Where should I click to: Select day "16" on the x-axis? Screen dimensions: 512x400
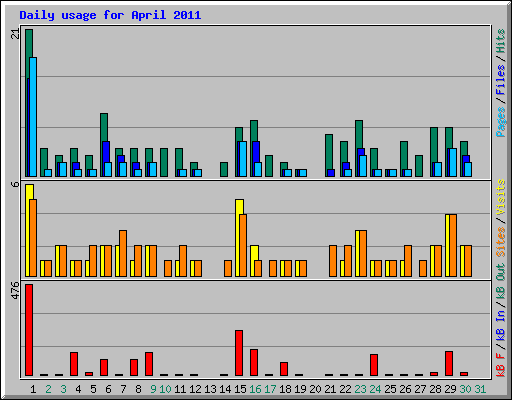(255, 389)
